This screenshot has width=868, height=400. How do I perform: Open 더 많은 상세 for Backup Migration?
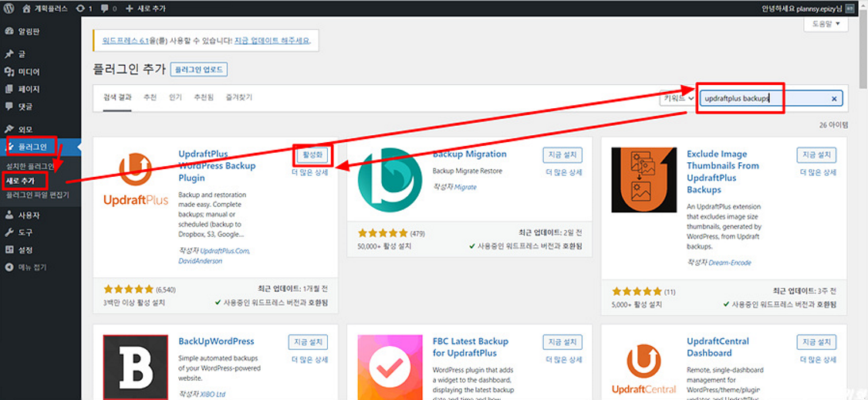pyautogui.click(x=563, y=172)
